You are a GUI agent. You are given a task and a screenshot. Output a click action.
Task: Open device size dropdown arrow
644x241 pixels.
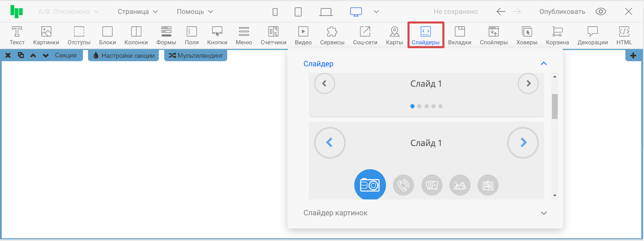click(376, 12)
